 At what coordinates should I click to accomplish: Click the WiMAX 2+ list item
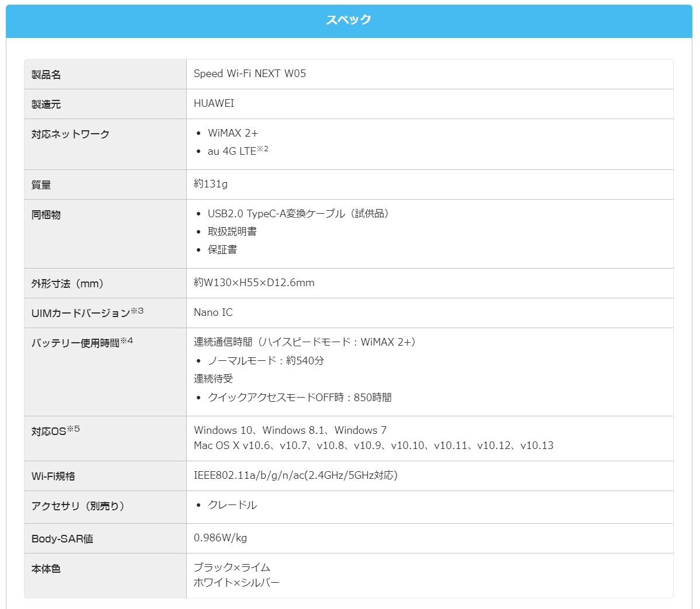click(232, 133)
